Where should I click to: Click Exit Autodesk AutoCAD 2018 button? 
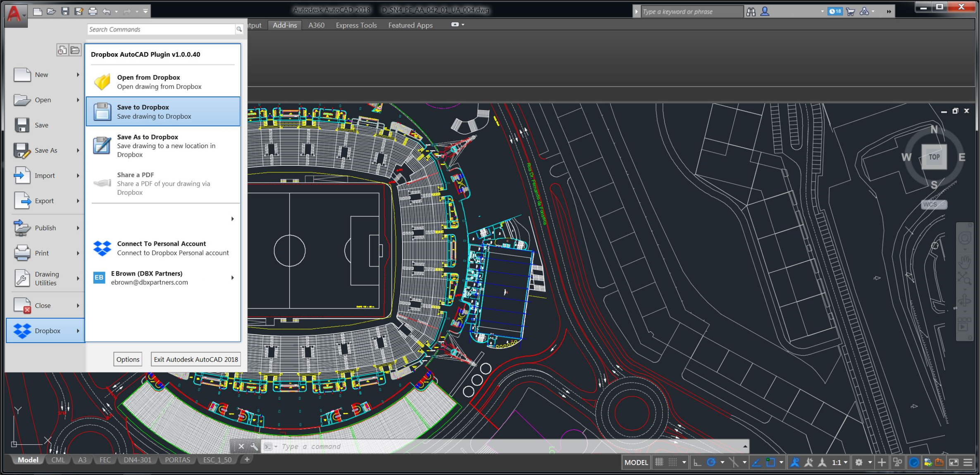196,359
